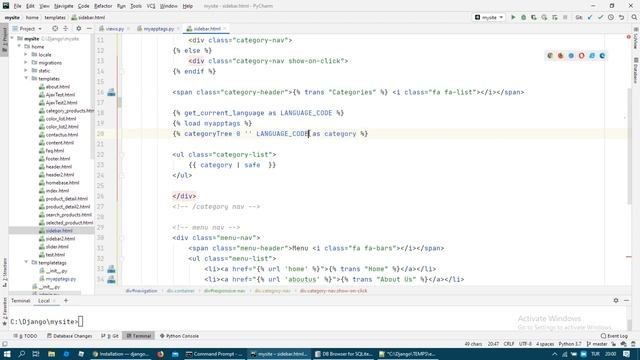Click gutter icon on line 33
640x360 pixels.
pos(111,269)
